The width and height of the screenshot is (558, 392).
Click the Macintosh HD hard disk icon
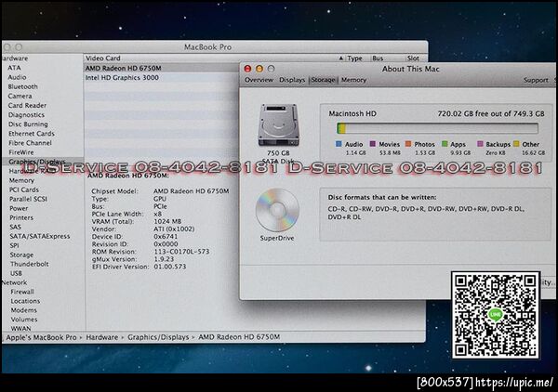pos(278,124)
